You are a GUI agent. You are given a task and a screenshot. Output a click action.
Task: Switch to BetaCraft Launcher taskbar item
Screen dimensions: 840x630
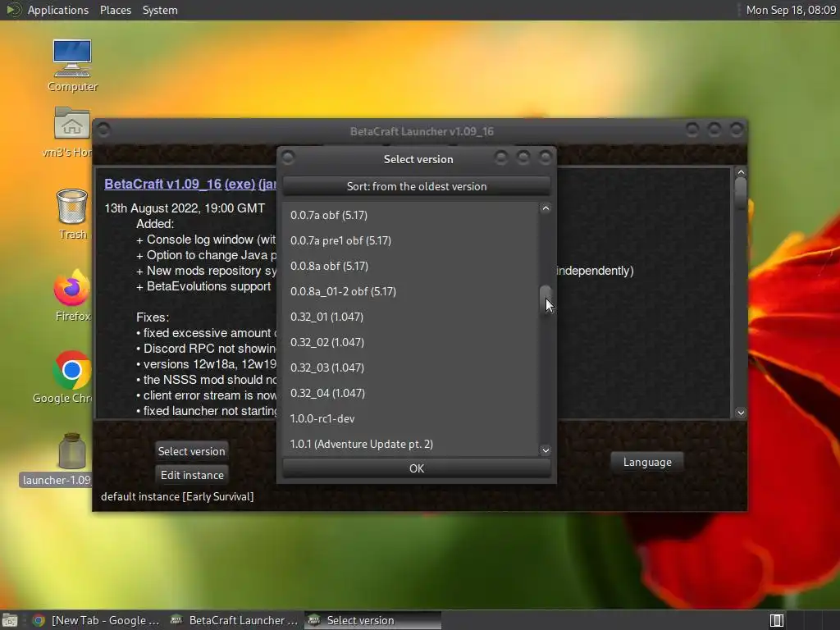(234, 620)
